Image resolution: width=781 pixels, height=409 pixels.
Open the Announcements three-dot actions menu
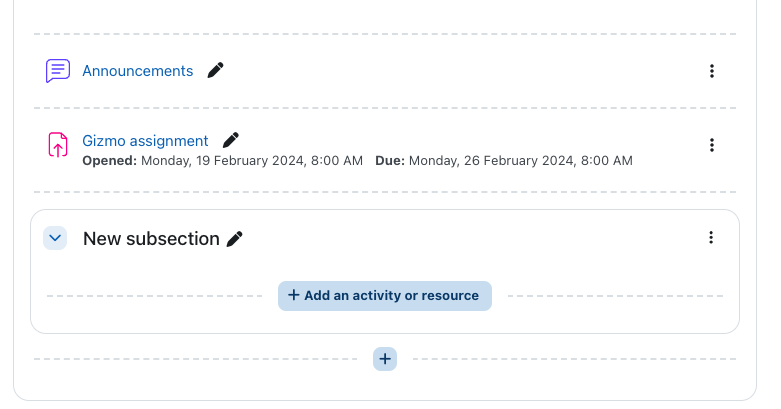[x=712, y=71]
